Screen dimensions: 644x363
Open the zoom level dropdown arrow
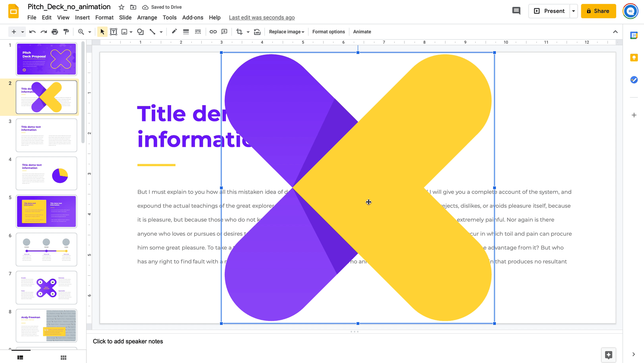click(90, 32)
